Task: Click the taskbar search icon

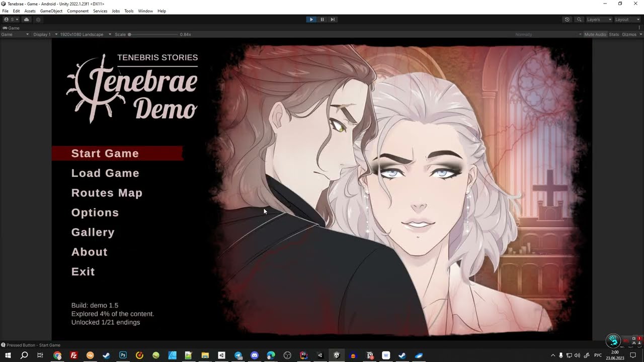Action: tap(24, 355)
